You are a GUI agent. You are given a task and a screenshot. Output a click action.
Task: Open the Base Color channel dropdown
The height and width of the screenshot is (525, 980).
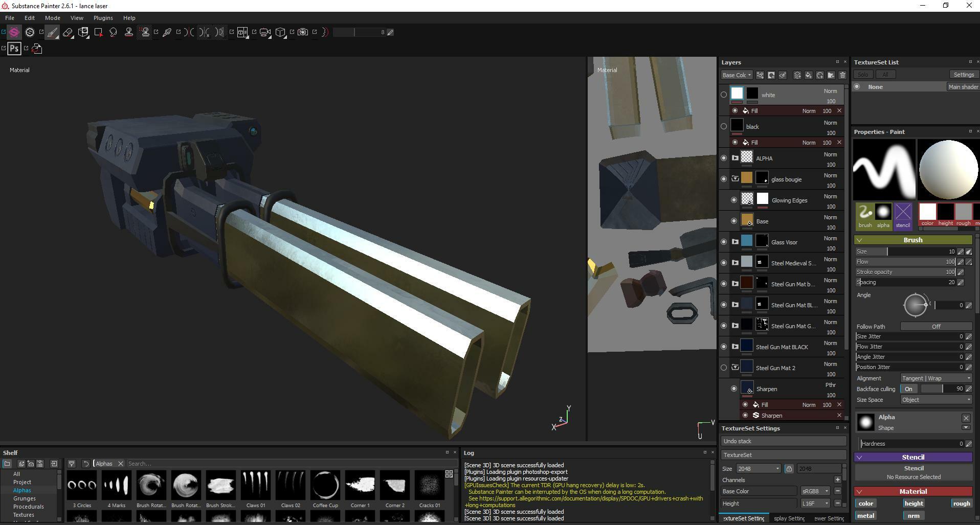[737, 75]
